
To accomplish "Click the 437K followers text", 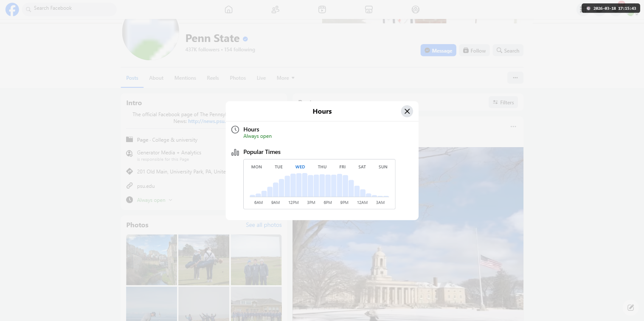I will (202, 50).
